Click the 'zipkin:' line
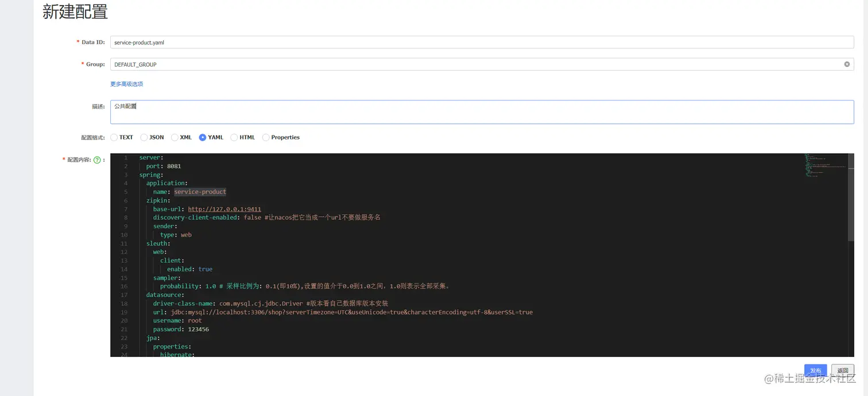The image size is (868, 396). pyautogui.click(x=158, y=200)
